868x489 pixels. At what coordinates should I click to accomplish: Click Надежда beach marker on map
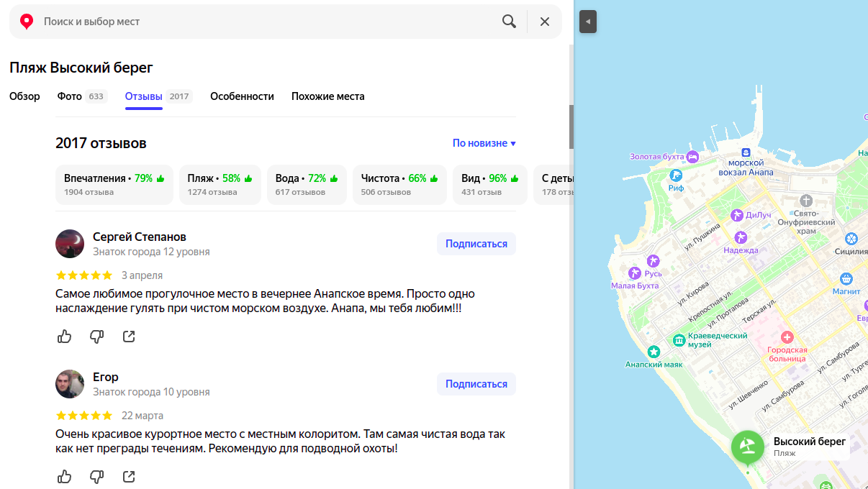(741, 237)
